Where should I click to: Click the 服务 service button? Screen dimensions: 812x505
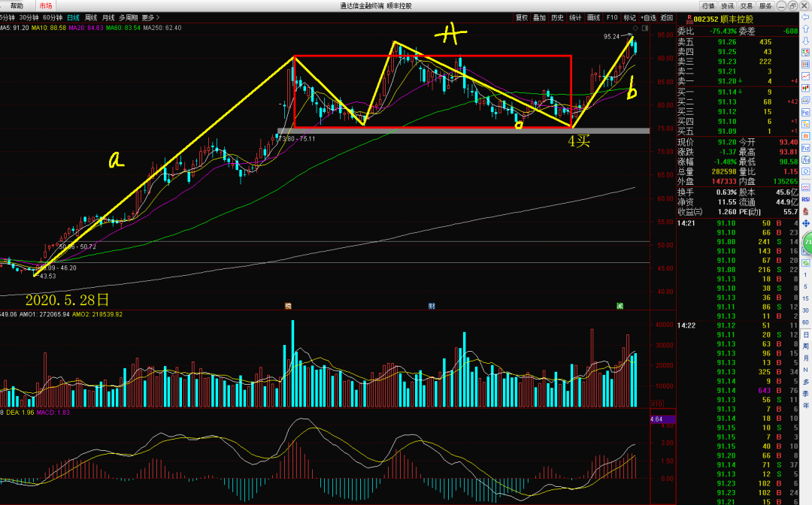(x=765, y=6)
